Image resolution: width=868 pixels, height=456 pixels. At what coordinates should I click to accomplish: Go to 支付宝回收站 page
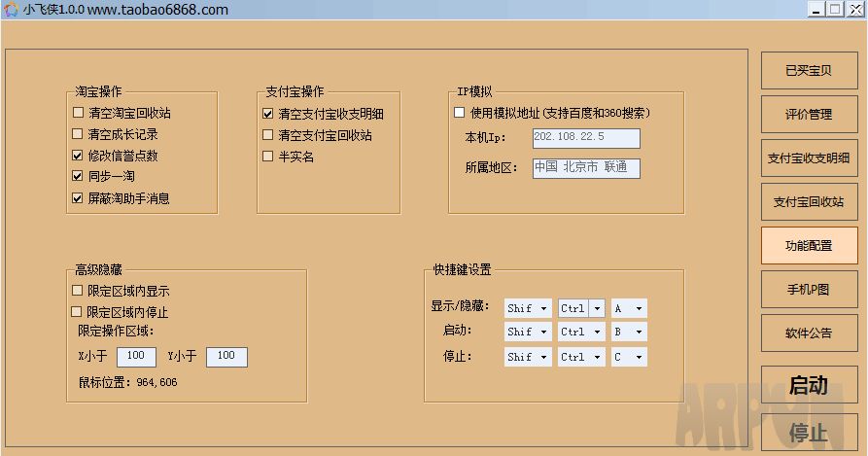point(810,201)
